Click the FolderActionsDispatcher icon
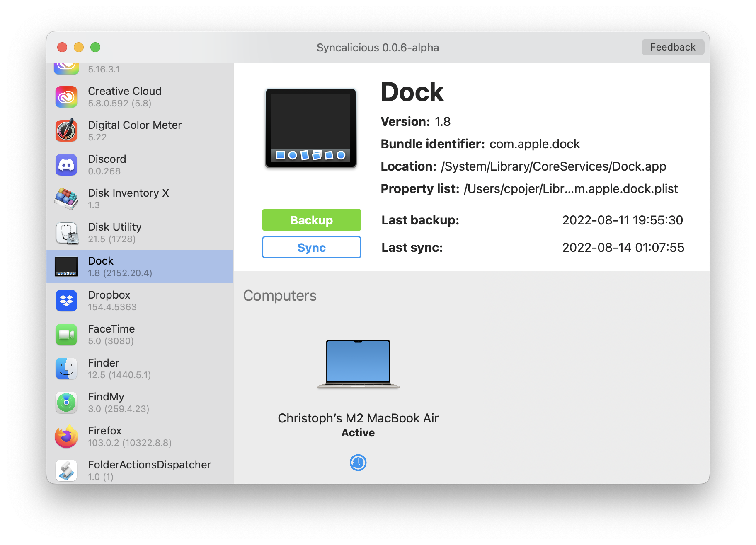756x545 pixels. 66,470
